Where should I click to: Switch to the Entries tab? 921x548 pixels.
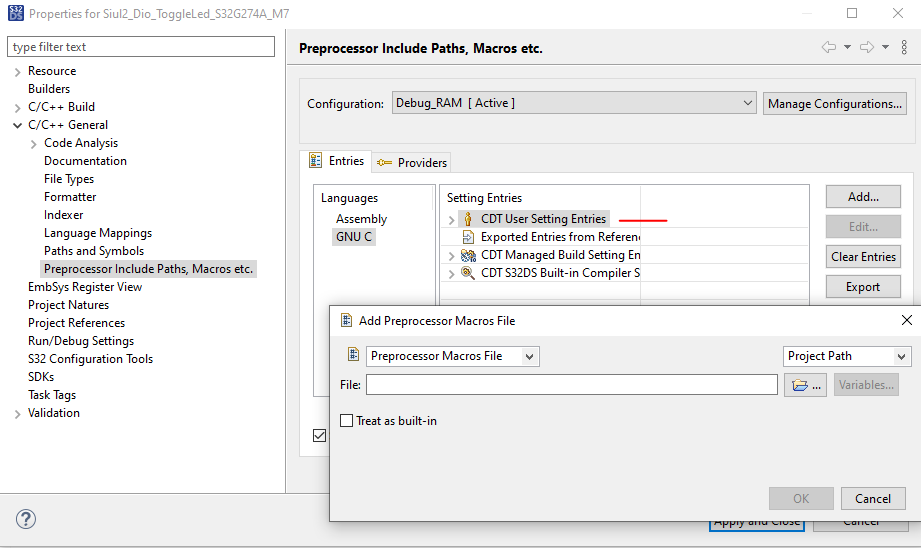pyautogui.click(x=336, y=161)
